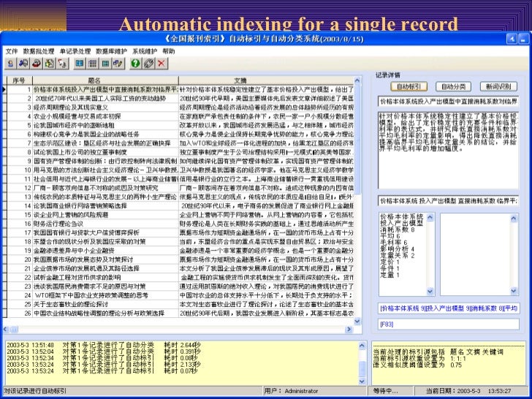Click the status bar 等待中 indicator
Screen dimensions: 532x399
[390, 391]
